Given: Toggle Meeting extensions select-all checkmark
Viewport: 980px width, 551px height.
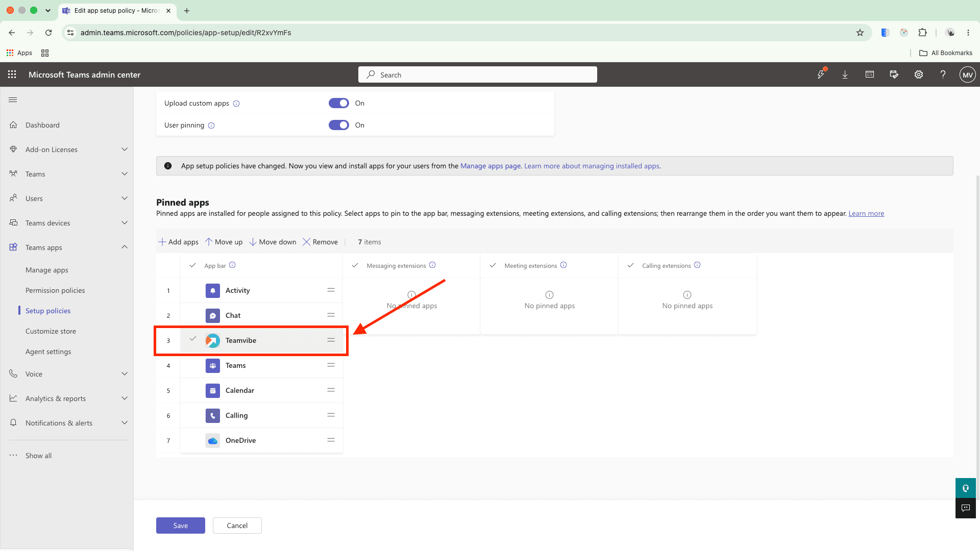Looking at the screenshot, I should click(x=493, y=265).
